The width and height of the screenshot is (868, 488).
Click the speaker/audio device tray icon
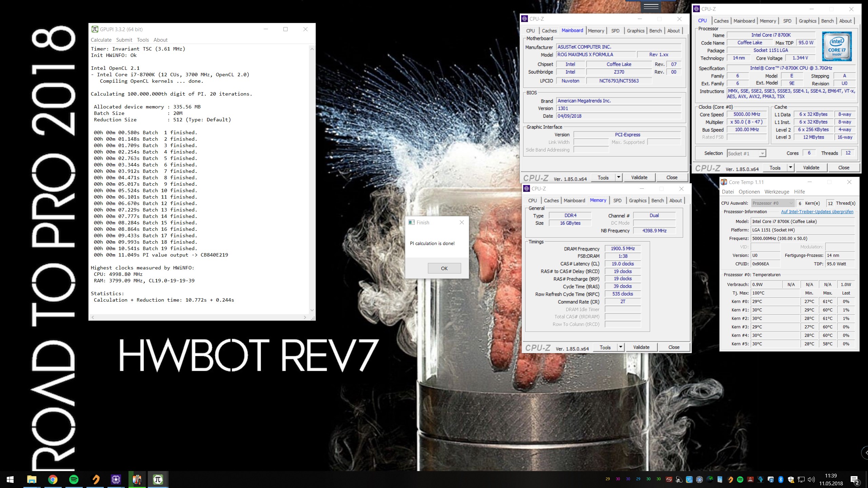[679, 480]
